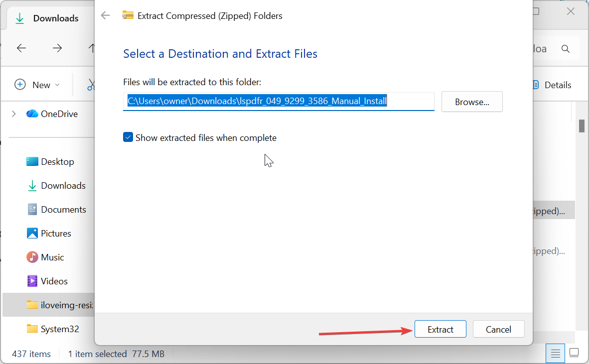Navigate to the Pictures folder

56,234
